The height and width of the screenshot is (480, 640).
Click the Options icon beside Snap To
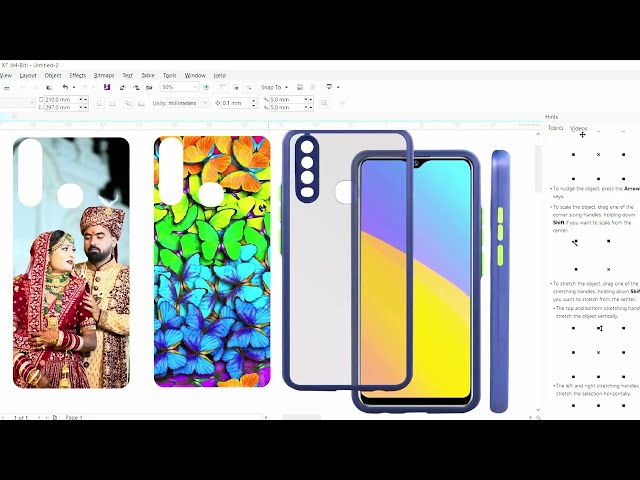[300, 87]
